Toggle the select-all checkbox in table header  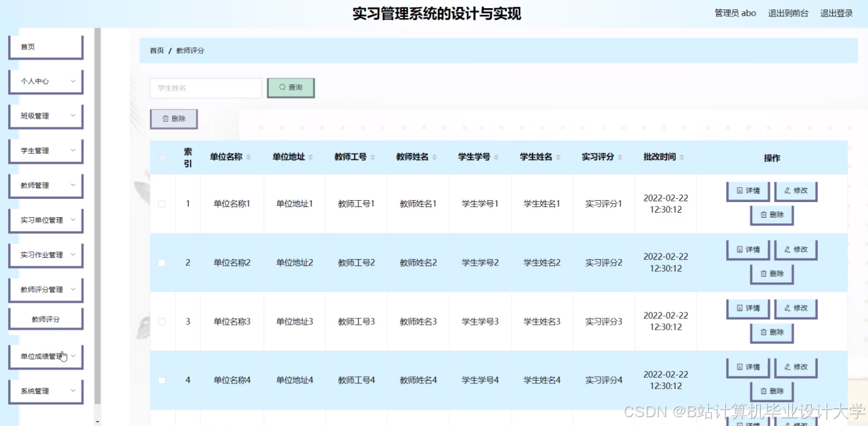pyautogui.click(x=162, y=158)
